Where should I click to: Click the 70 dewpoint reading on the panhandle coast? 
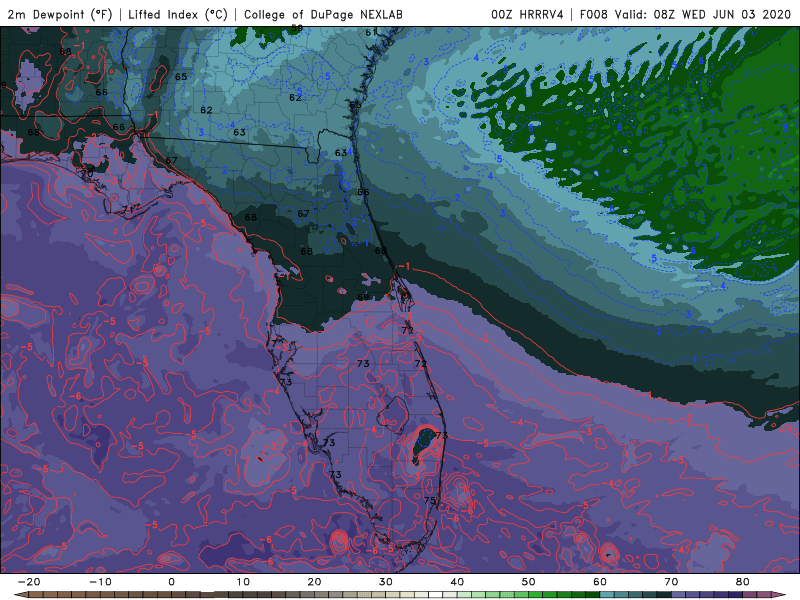[87, 173]
